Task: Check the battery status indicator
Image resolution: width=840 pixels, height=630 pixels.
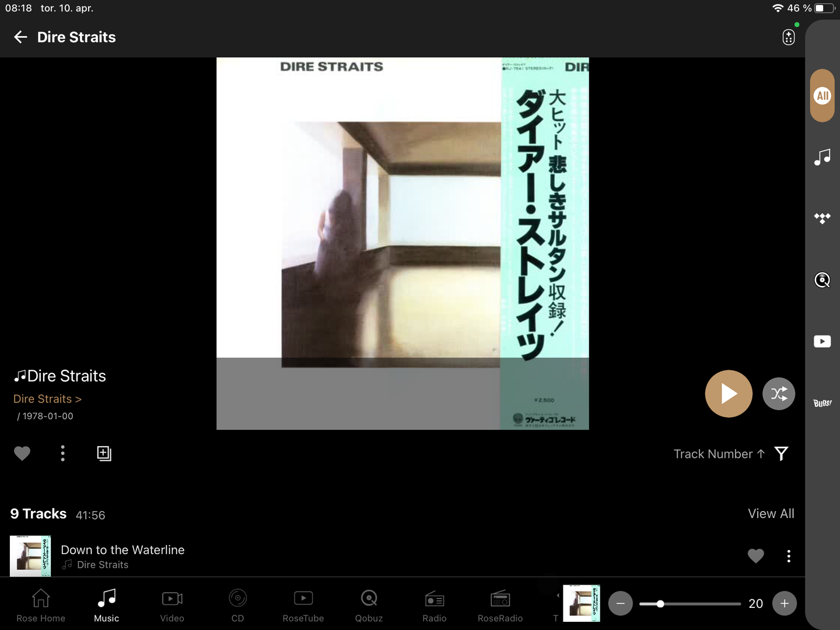Action: [825, 8]
